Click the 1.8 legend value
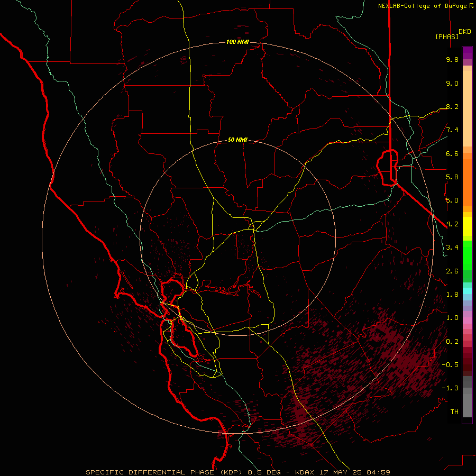This screenshot has width=476, height=476. coord(452,295)
